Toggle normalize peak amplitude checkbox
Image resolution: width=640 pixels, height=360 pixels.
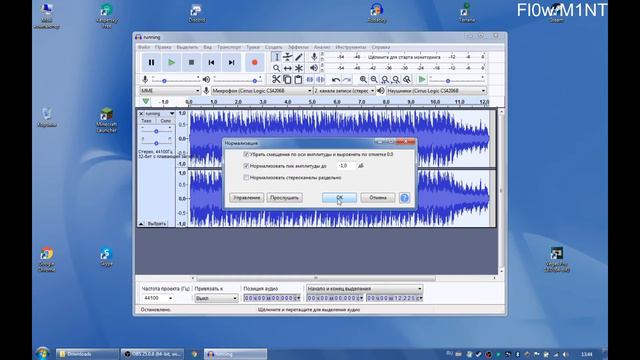tap(246, 166)
